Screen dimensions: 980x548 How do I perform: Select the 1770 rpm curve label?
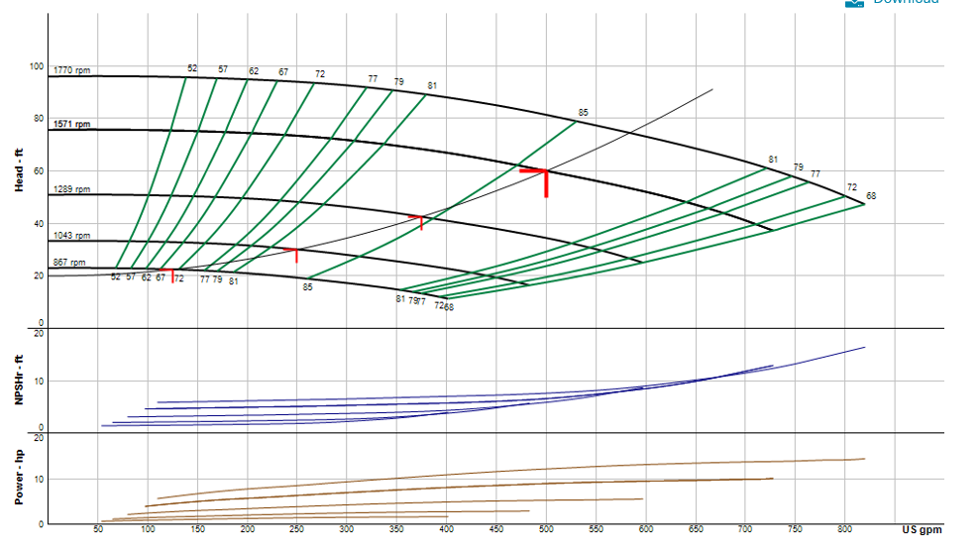[x=71, y=70]
